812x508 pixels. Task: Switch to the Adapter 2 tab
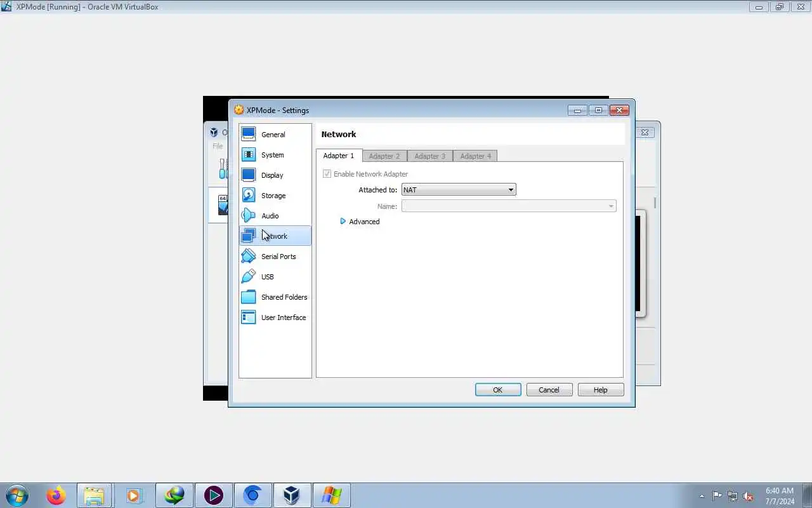coord(384,156)
